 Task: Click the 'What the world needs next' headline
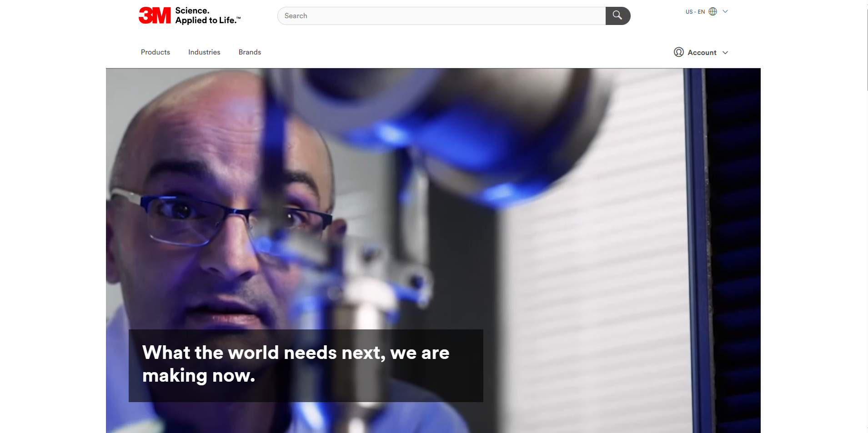[296, 353]
